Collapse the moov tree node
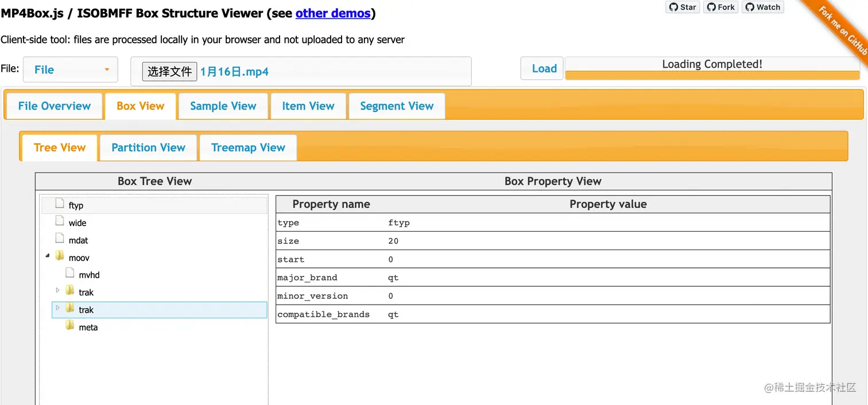This screenshot has width=868, height=405. click(48, 256)
